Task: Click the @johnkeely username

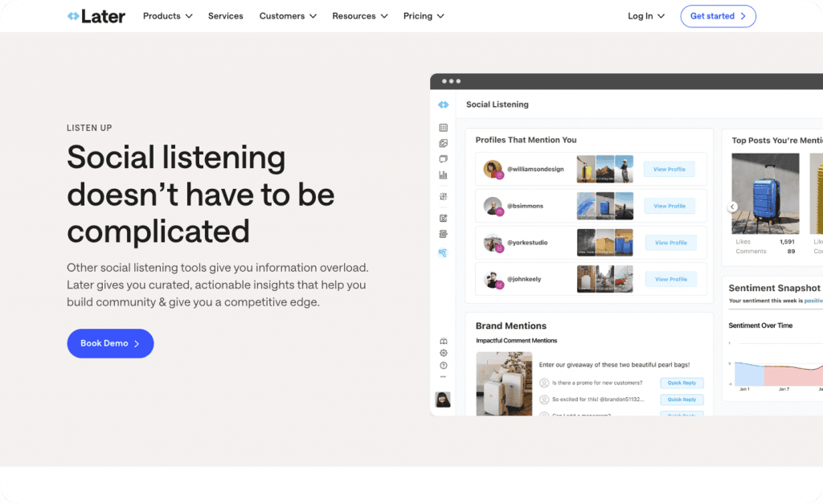Action: 524,279
